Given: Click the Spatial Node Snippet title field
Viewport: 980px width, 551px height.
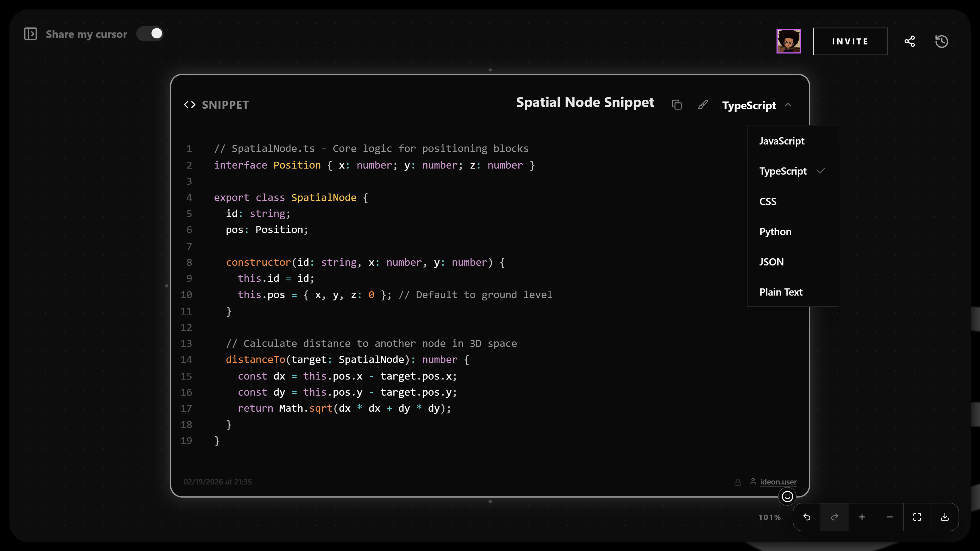Looking at the screenshot, I should [x=585, y=103].
